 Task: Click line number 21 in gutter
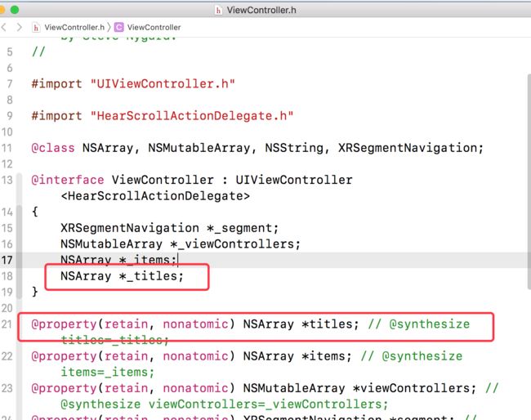pos(7,324)
